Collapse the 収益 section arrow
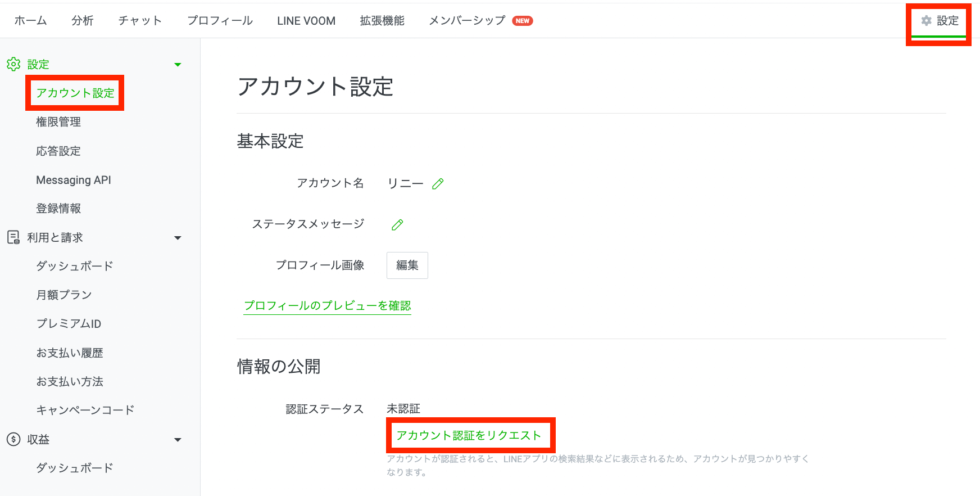The width and height of the screenshot is (980, 496). pyautogui.click(x=178, y=440)
